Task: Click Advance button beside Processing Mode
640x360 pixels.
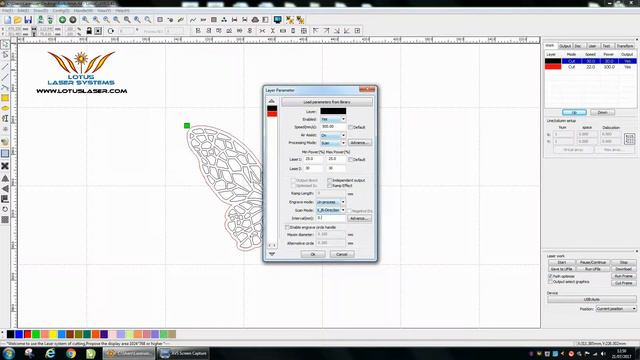Action: pyautogui.click(x=360, y=143)
